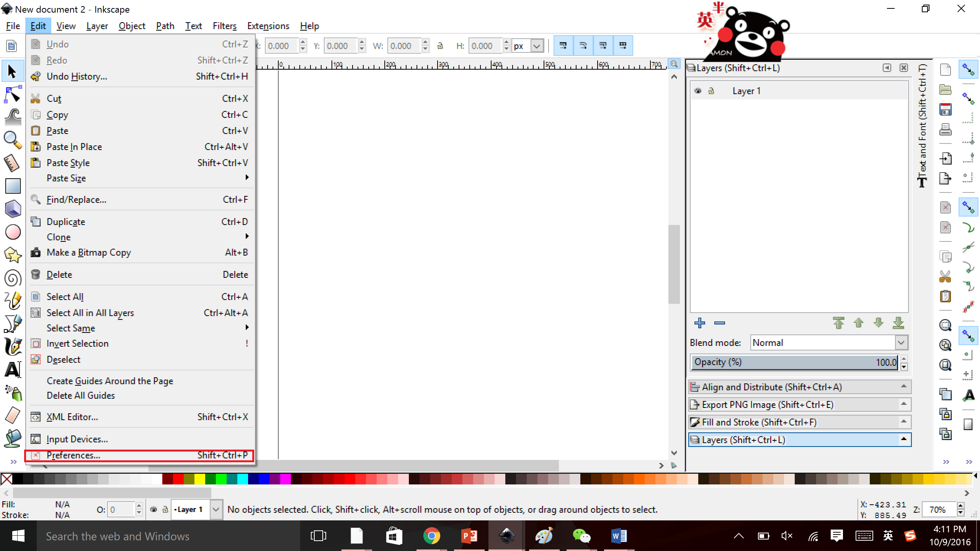Open Chrome from Windows taskbar
Screen dimensions: 980x551
[x=431, y=536]
